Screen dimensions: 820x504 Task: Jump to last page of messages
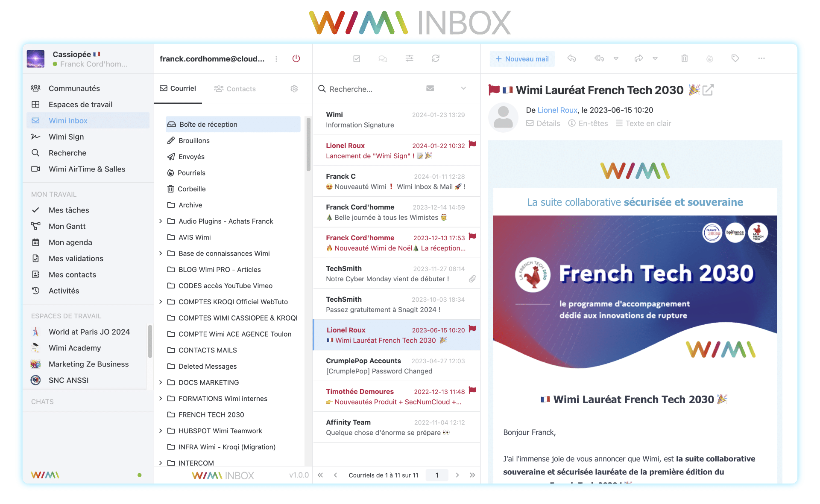pos(472,475)
